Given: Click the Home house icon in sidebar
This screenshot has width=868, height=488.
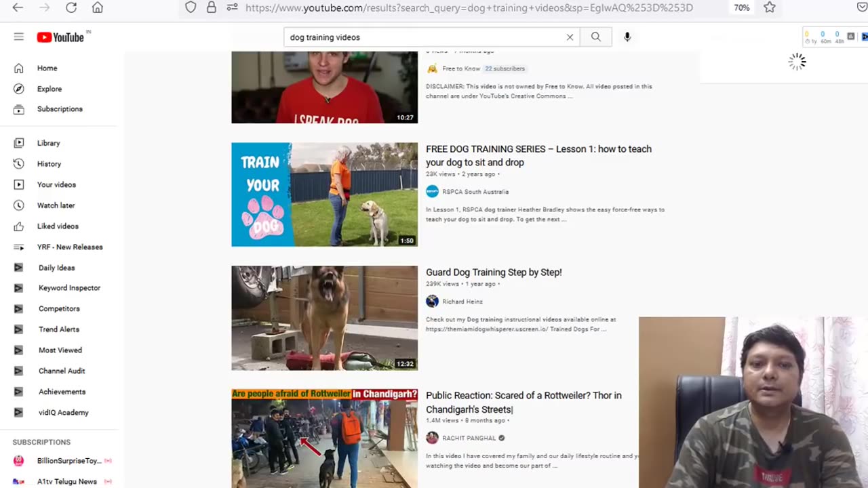Looking at the screenshot, I should coord(19,68).
